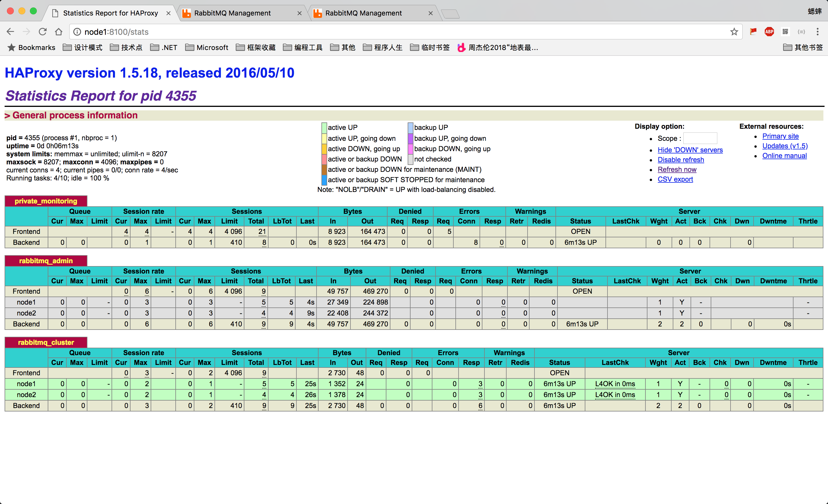Reload the HAProxy stats page
The width and height of the screenshot is (828, 504).
[x=42, y=32]
